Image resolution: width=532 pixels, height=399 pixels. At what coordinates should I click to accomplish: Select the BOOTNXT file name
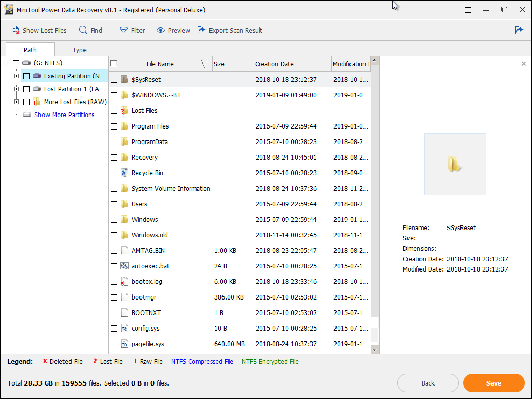tap(146, 312)
